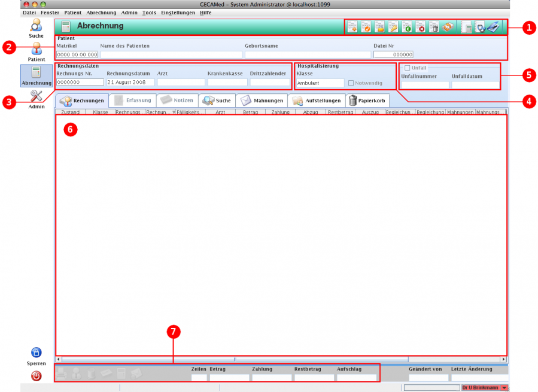This screenshot has width=538, height=392.
Task: Toggle the Unfall checkbox
Action: click(x=408, y=68)
